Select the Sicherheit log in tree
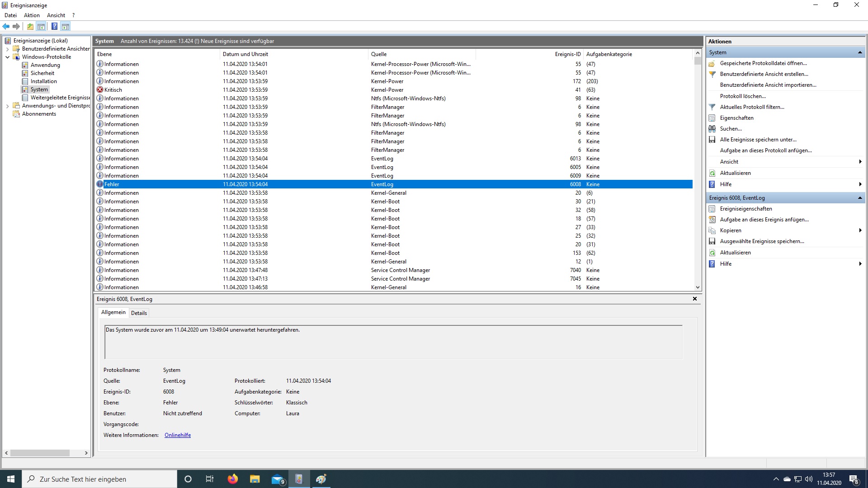Screen dimensions: 868x488 tap(42, 73)
